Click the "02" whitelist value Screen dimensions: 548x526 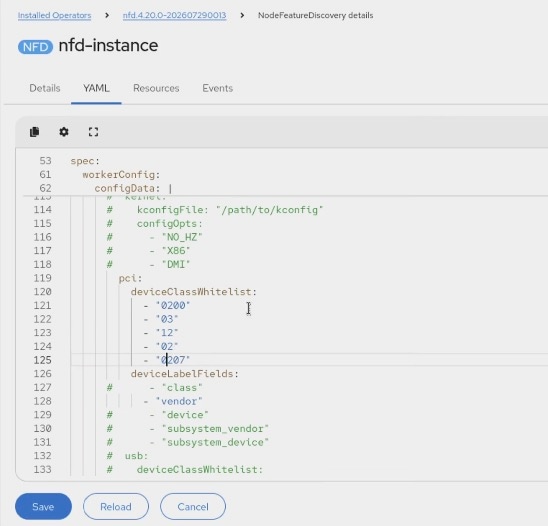coord(167,346)
